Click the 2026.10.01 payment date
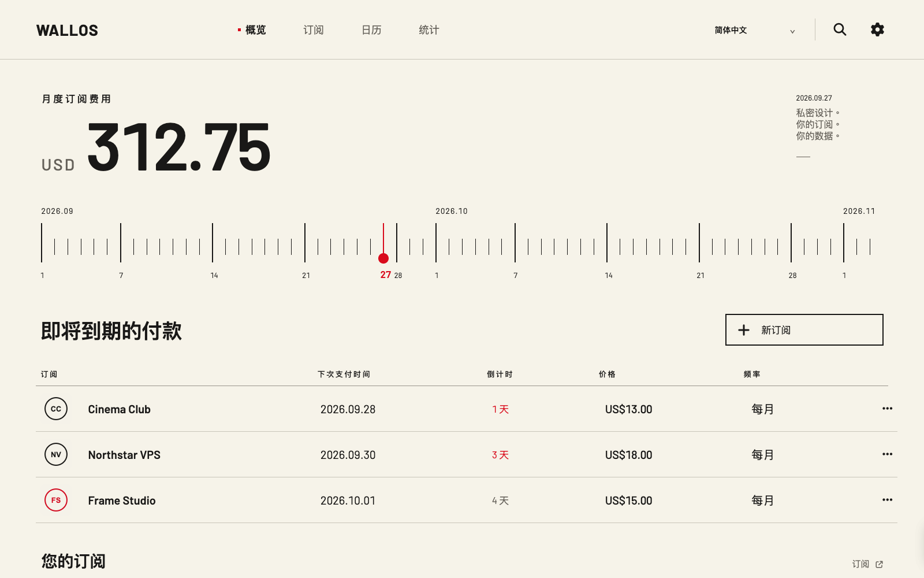This screenshot has height=578, width=924. tap(348, 501)
